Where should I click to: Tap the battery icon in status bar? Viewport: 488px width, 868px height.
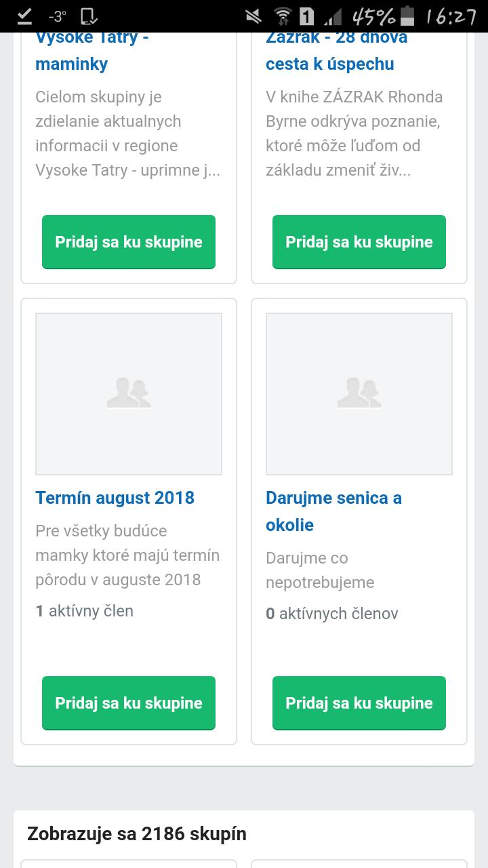(x=407, y=16)
